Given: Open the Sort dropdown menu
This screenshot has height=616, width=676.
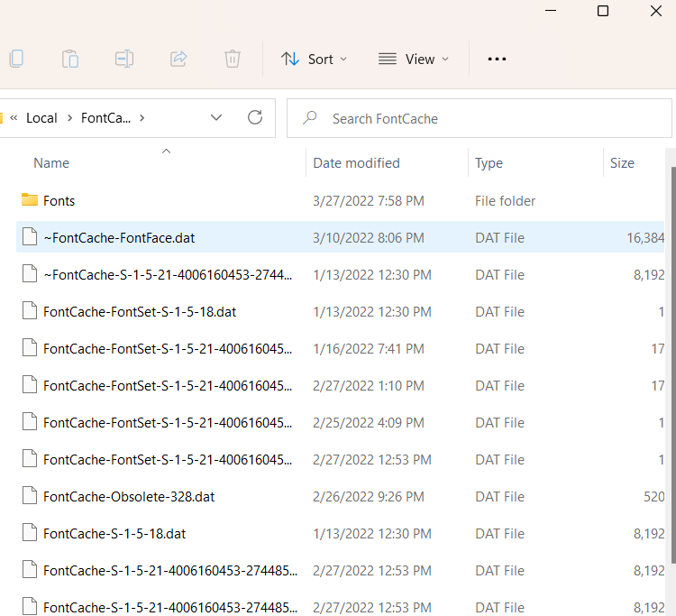Looking at the screenshot, I should pos(313,59).
